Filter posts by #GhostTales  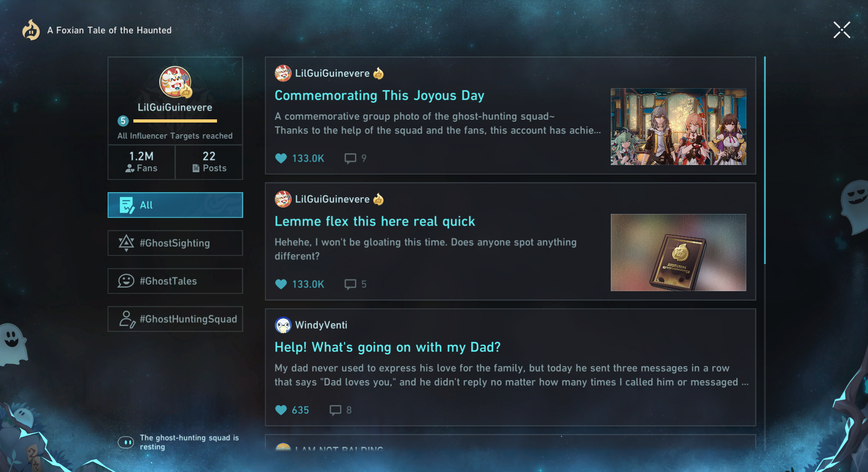175,281
